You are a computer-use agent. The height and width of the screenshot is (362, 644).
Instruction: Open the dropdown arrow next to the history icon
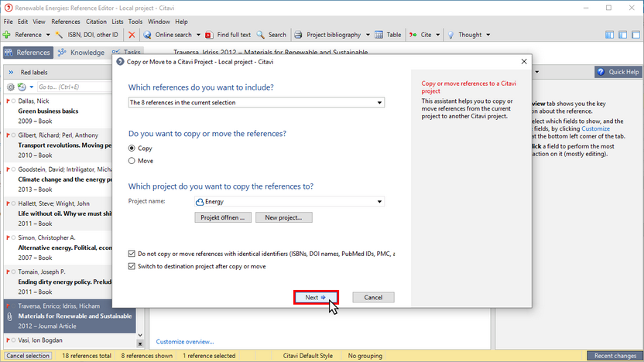click(31, 87)
